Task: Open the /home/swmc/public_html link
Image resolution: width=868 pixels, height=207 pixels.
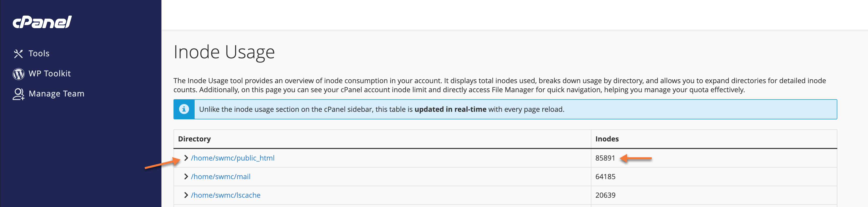Action: coord(233,158)
